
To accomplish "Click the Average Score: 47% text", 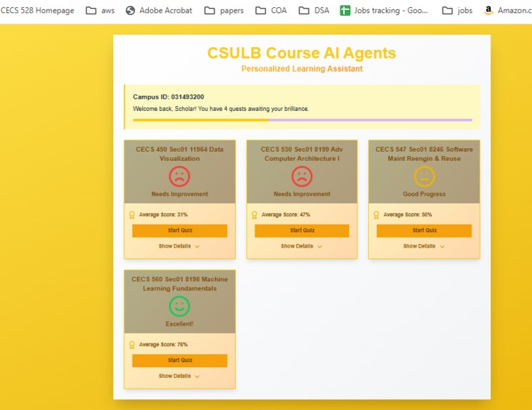I will tap(286, 215).
